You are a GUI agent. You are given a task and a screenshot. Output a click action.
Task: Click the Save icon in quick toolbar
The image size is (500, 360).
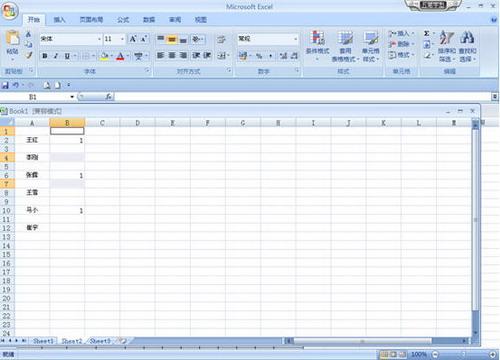coord(5,85)
